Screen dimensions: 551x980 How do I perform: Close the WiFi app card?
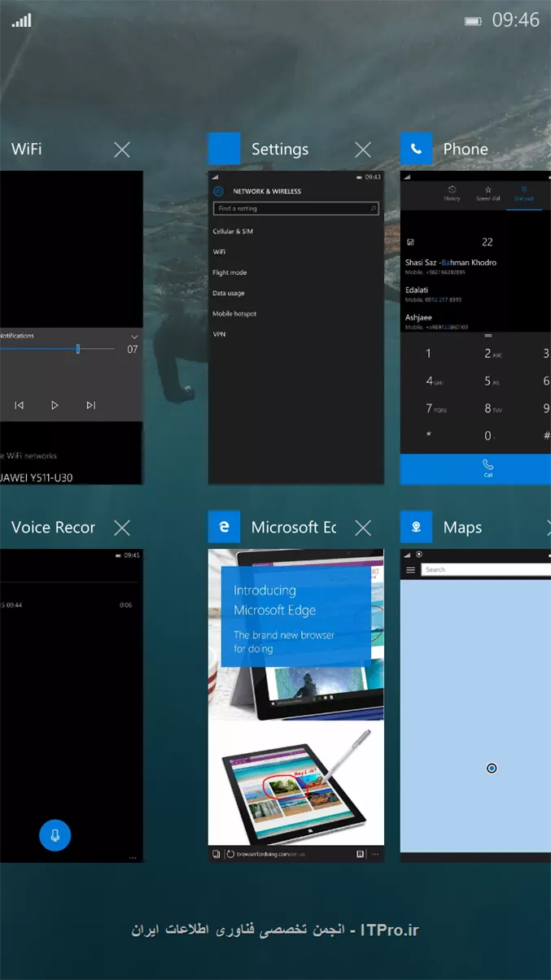[122, 149]
